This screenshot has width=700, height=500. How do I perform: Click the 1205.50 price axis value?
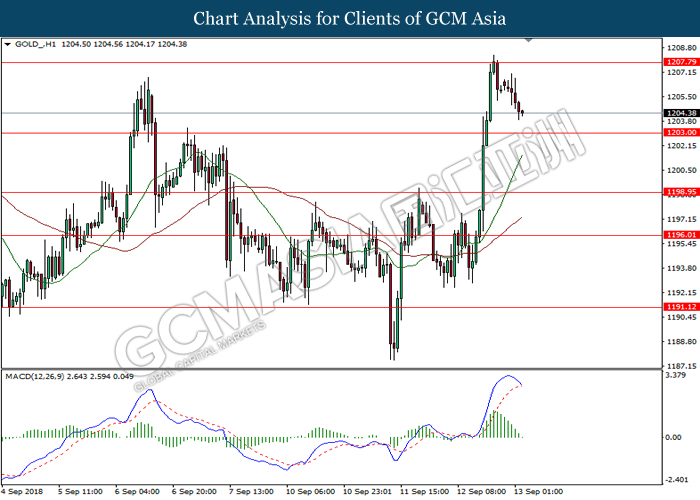click(681, 97)
